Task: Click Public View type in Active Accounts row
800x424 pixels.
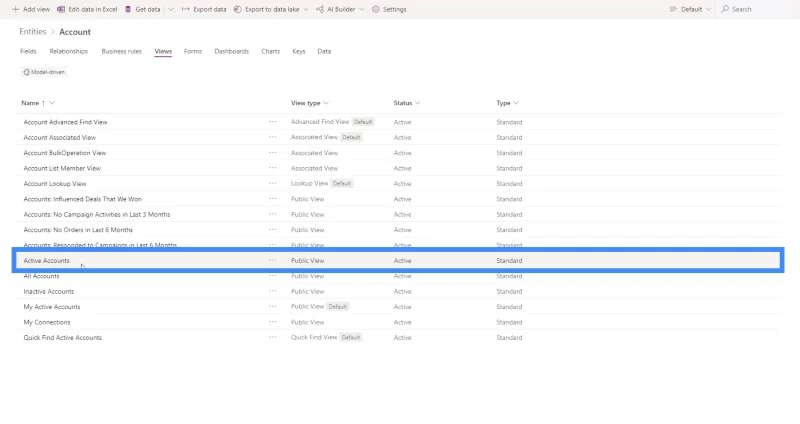Action: pyautogui.click(x=308, y=261)
